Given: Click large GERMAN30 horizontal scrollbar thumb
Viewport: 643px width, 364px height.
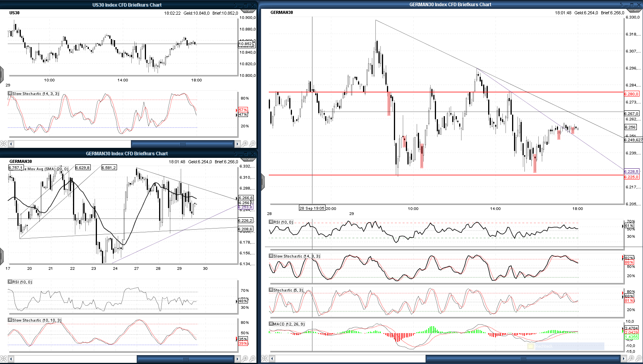Looking at the screenshot, I should (523, 359).
